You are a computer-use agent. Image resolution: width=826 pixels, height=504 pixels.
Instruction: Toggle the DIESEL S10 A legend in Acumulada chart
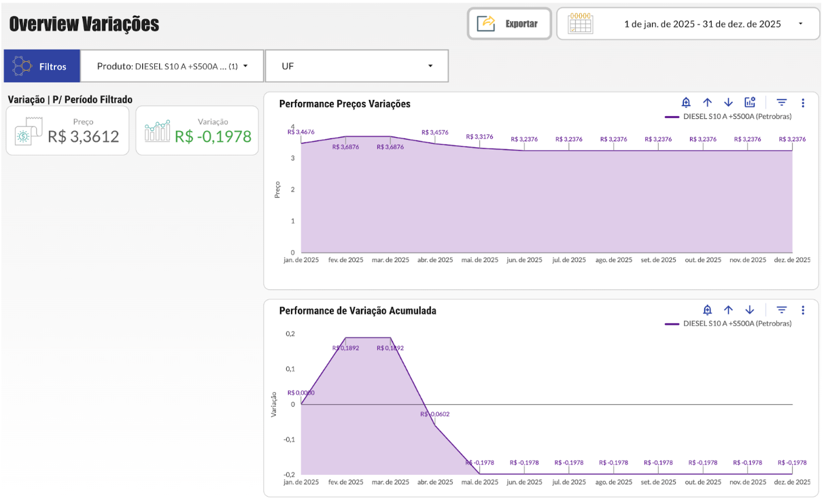pyautogui.click(x=736, y=323)
